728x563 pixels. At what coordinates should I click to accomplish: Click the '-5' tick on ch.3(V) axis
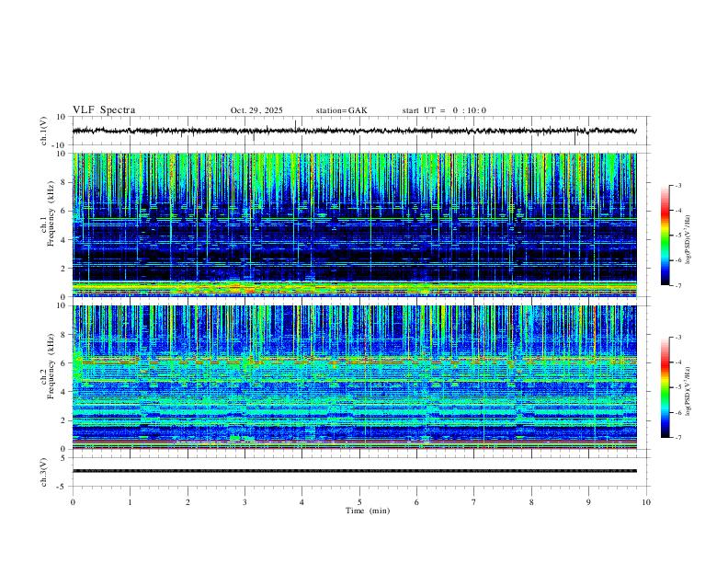(x=62, y=487)
